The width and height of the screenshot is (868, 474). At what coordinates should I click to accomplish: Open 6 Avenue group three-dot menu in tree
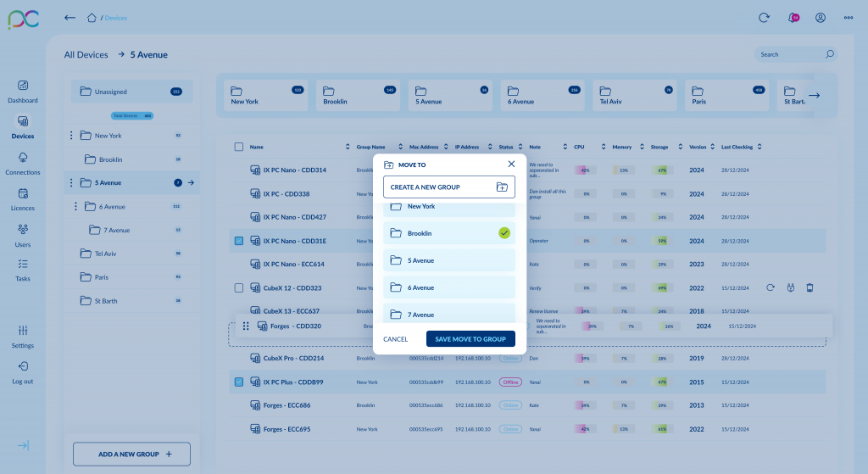[75, 207]
